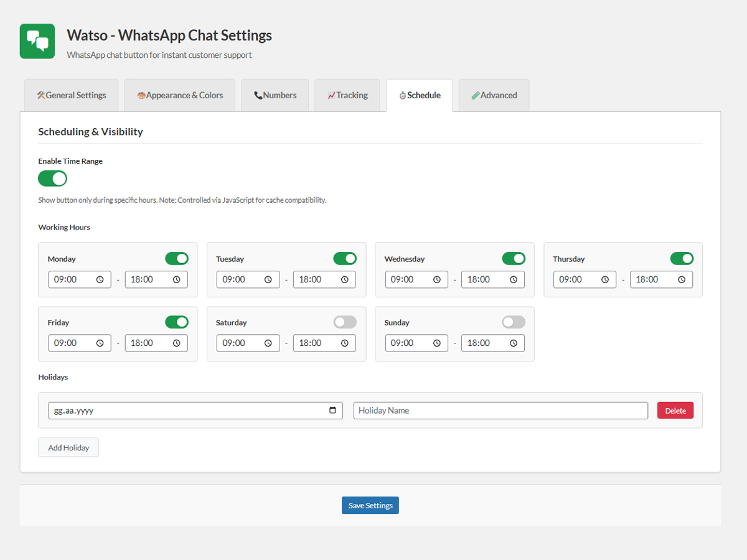
Task: Turn off Monday working hours
Action: pyautogui.click(x=177, y=258)
